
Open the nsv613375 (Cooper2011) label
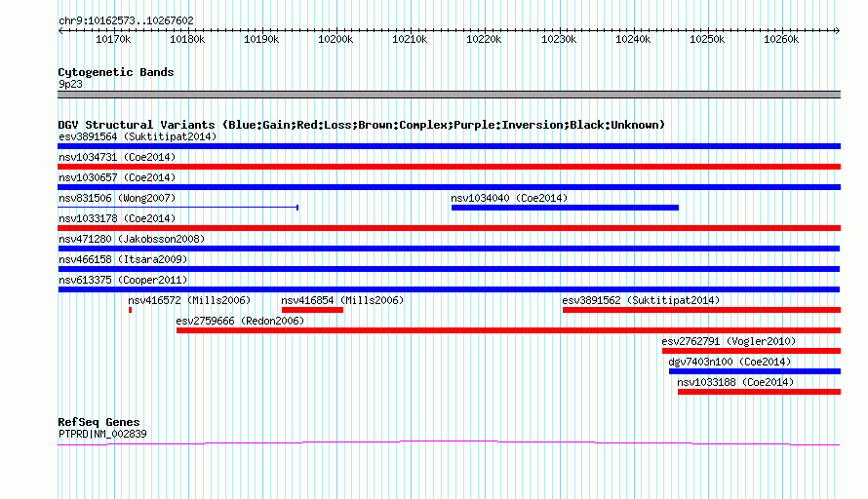[x=123, y=280]
